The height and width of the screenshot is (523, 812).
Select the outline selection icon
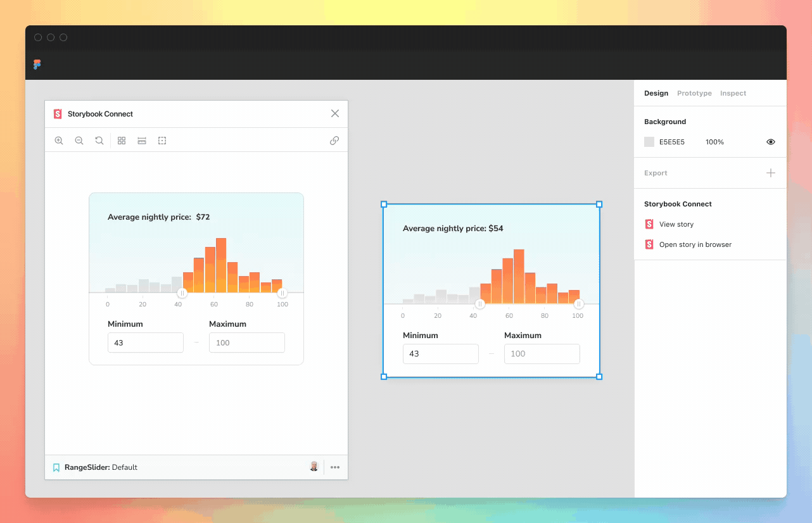pyautogui.click(x=162, y=140)
